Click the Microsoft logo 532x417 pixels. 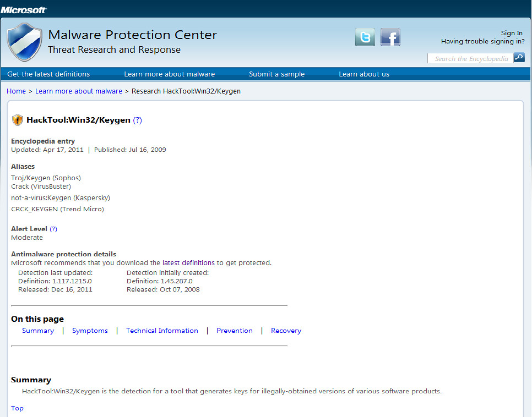pos(24,10)
